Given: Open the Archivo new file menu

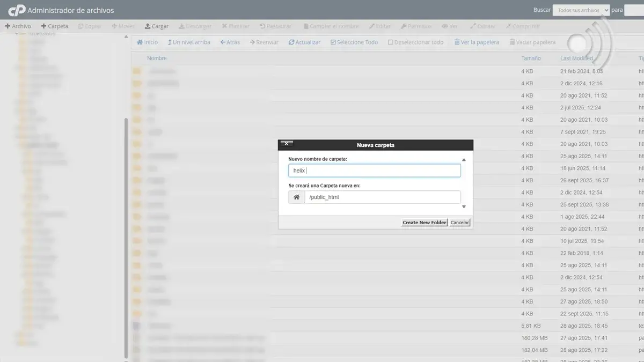Looking at the screenshot, I should tap(18, 26).
